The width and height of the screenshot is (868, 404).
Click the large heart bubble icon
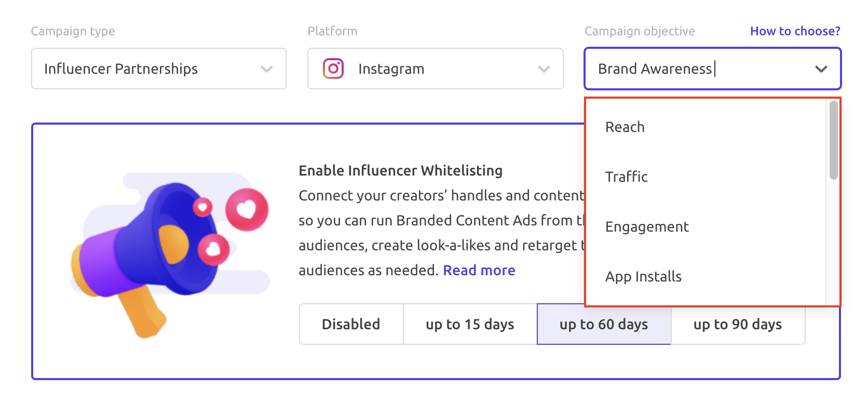click(247, 209)
